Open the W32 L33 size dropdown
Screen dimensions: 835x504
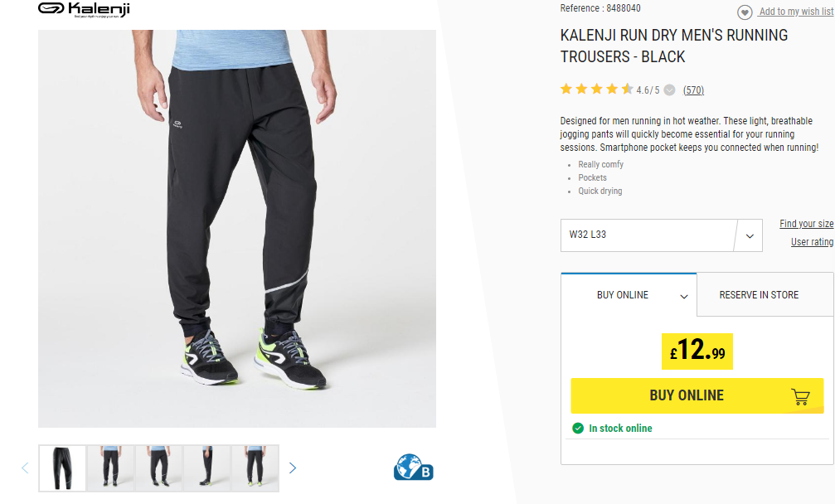662,235
